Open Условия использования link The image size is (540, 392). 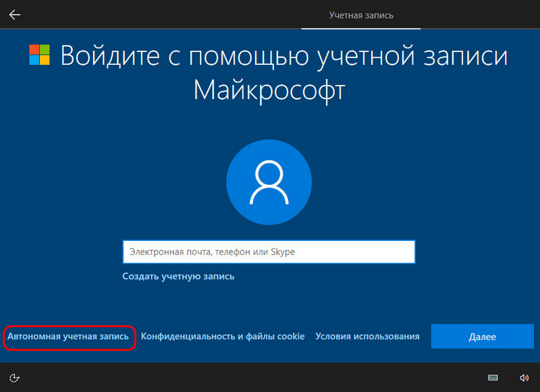[x=367, y=336]
